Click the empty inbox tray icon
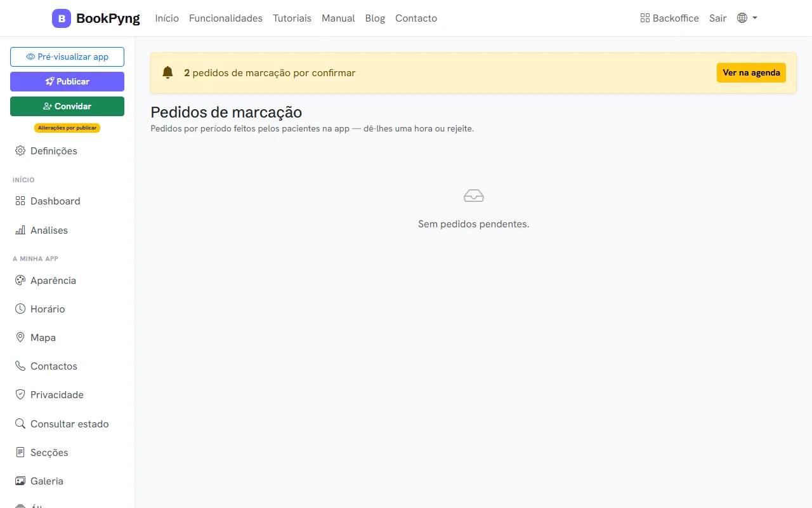The image size is (812, 508). tap(474, 196)
